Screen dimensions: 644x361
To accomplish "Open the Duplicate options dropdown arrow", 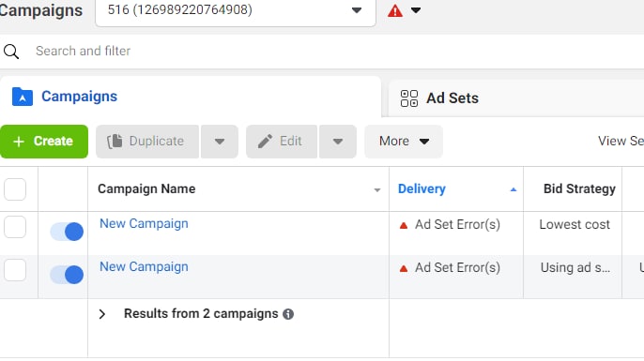I will (220, 142).
